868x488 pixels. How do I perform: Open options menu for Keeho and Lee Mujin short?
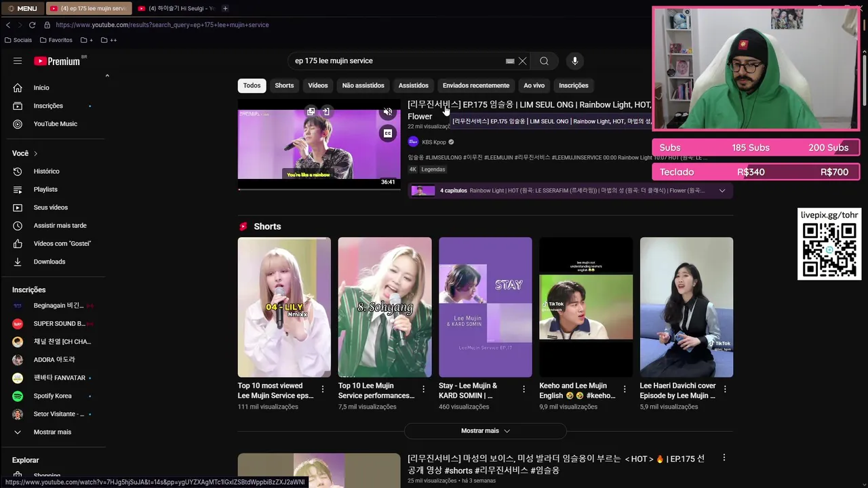click(x=625, y=389)
